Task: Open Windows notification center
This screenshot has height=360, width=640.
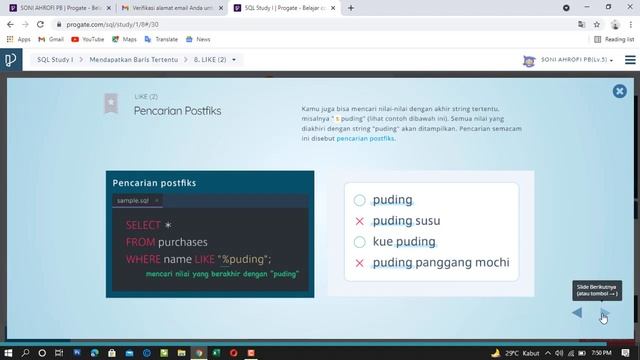Action: click(x=625, y=353)
